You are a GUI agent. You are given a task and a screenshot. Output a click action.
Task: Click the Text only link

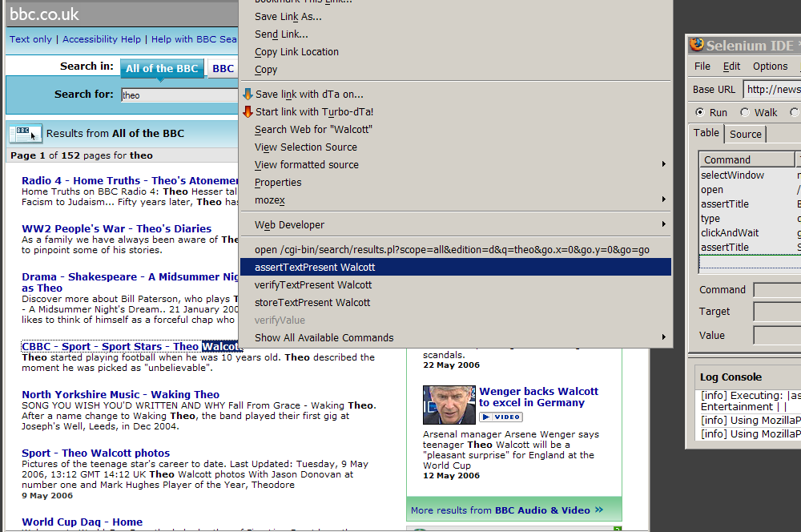30,39
